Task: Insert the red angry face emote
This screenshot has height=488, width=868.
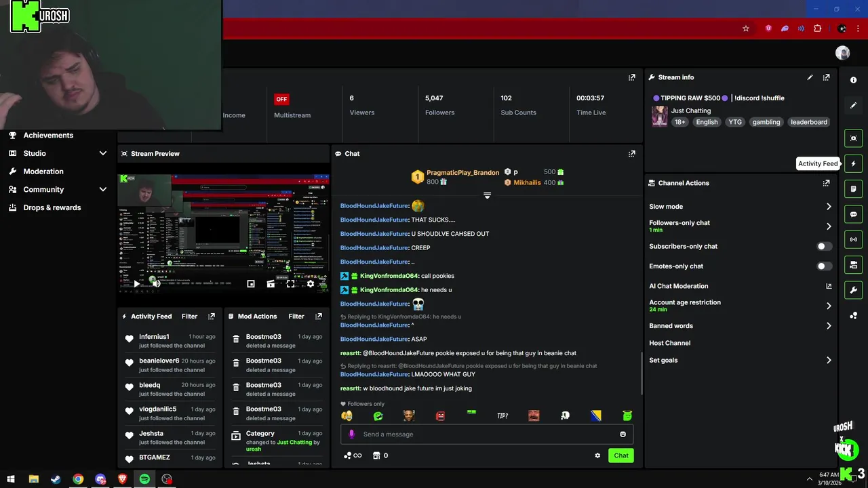Action: [x=440, y=415]
